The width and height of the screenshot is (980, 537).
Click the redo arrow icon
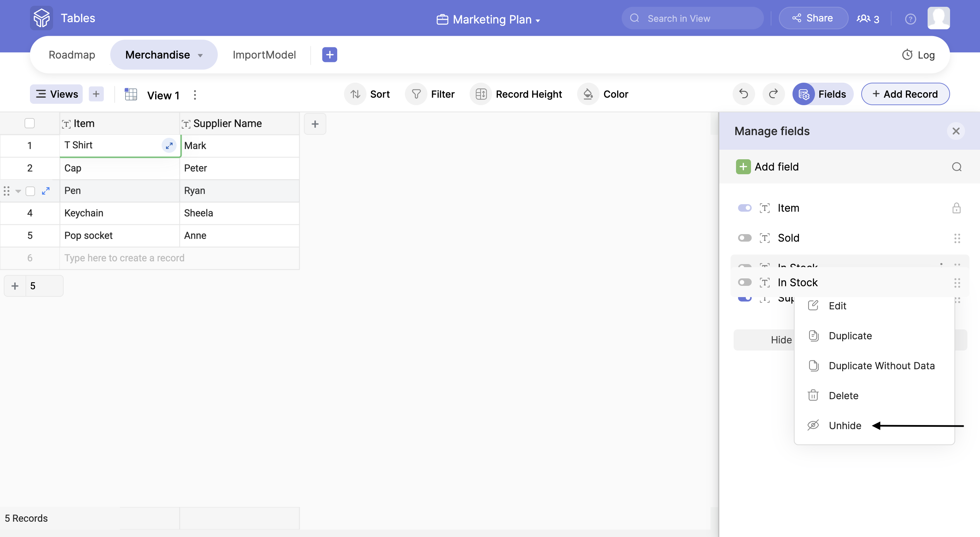pyautogui.click(x=773, y=94)
